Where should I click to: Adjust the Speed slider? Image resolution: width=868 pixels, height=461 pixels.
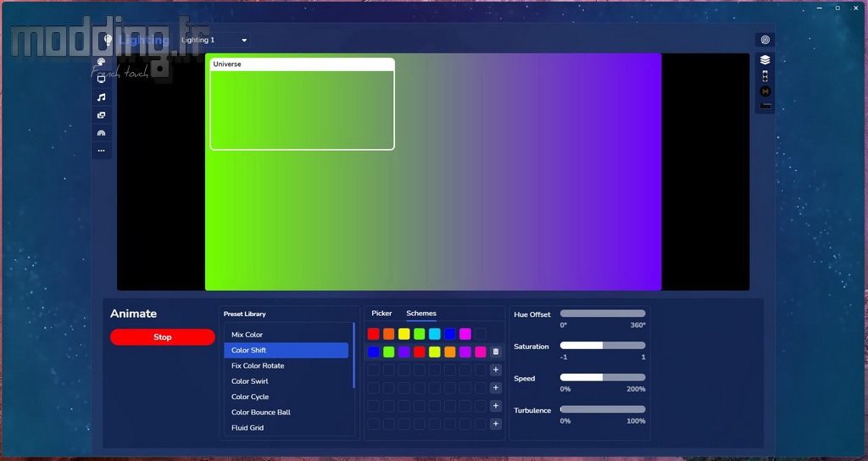(x=603, y=377)
